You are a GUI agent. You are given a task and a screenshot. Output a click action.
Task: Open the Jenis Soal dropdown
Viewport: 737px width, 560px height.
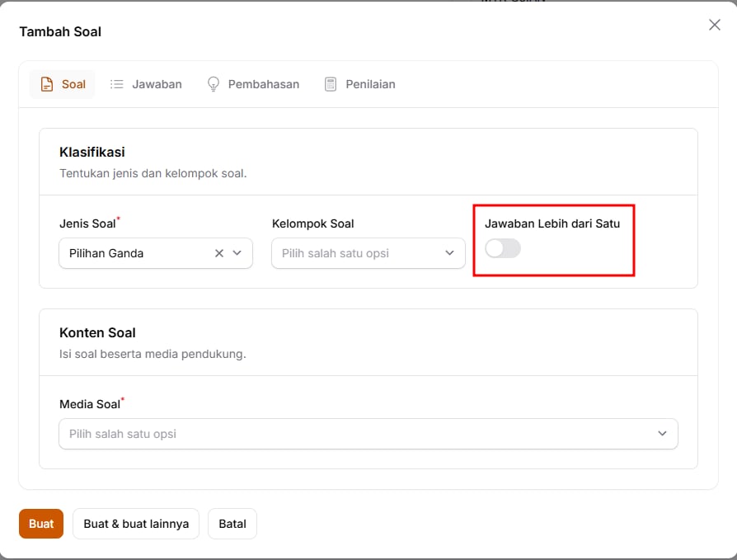(156, 253)
